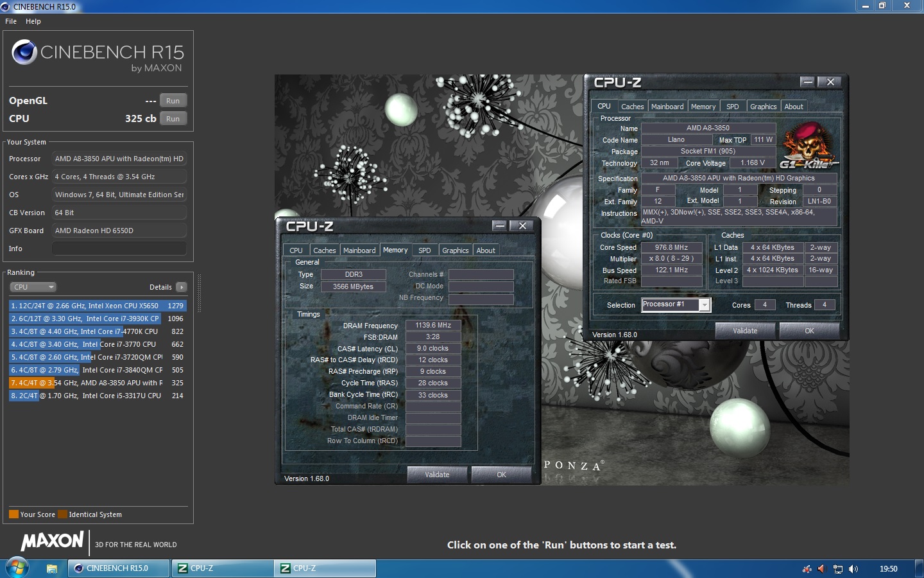Image resolution: width=924 pixels, height=578 pixels.
Task: Click the orange Your Score legend swatch
Action: [x=13, y=514]
